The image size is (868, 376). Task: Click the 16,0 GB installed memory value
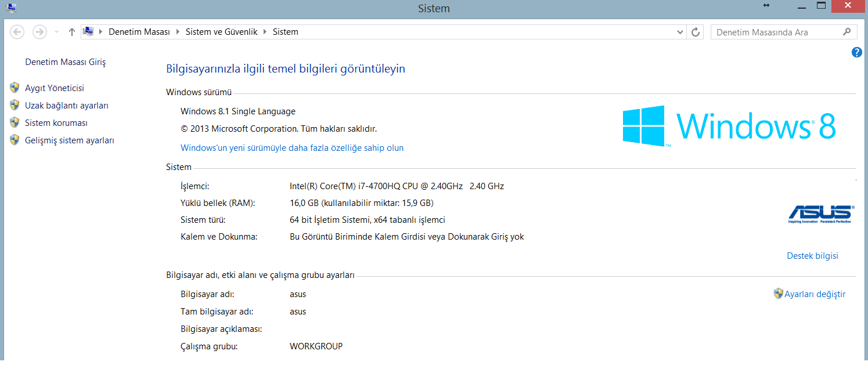pyautogui.click(x=362, y=203)
